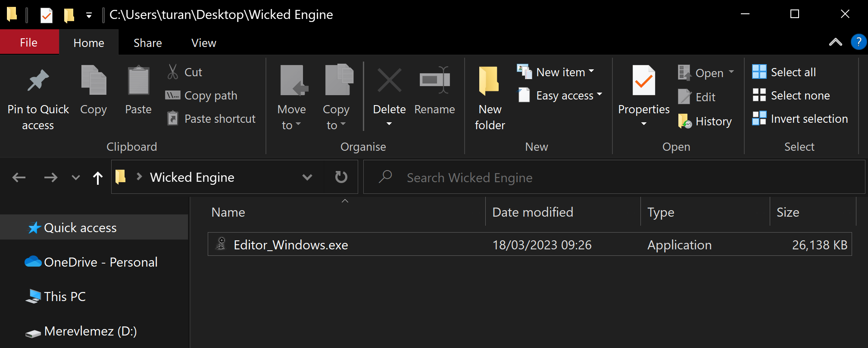Open the New item dropdown

click(x=556, y=72)
